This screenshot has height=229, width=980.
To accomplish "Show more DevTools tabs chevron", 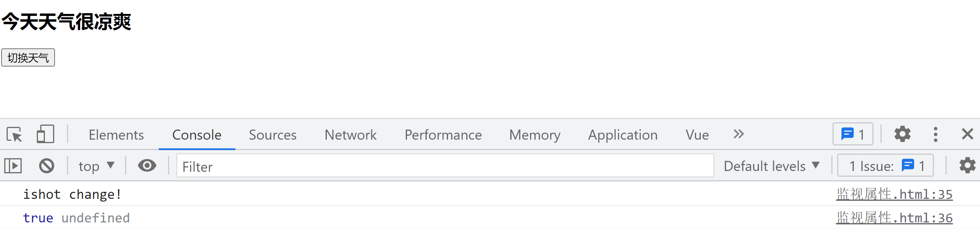I will point(738,134).
